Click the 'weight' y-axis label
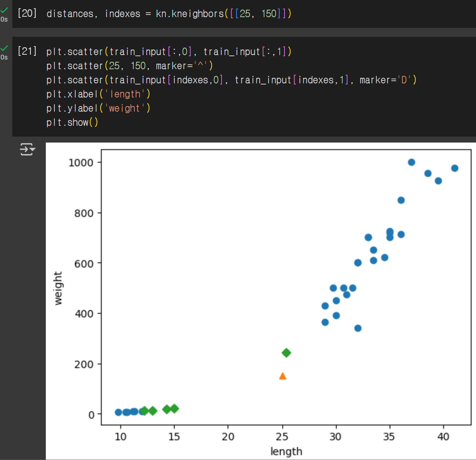 [58, 288]
